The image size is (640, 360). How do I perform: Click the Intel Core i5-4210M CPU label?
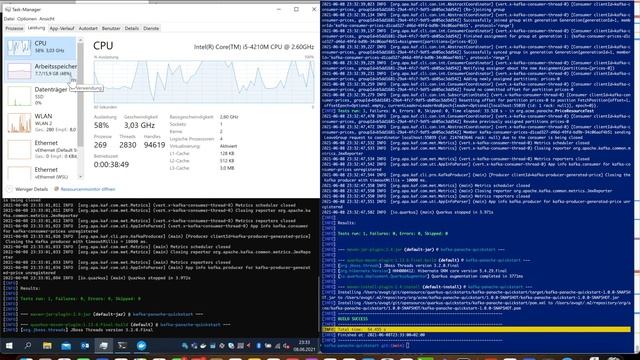point(254,47)
